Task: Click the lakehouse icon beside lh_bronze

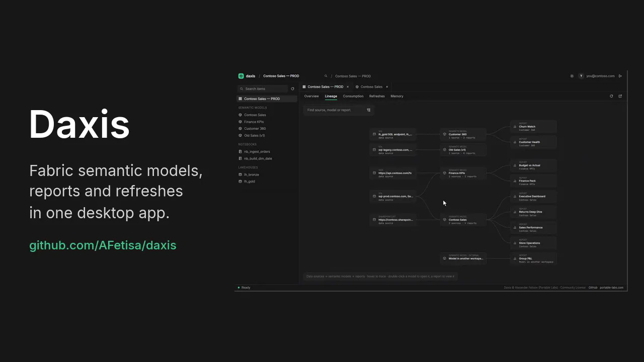Action: tap(240, 174)
